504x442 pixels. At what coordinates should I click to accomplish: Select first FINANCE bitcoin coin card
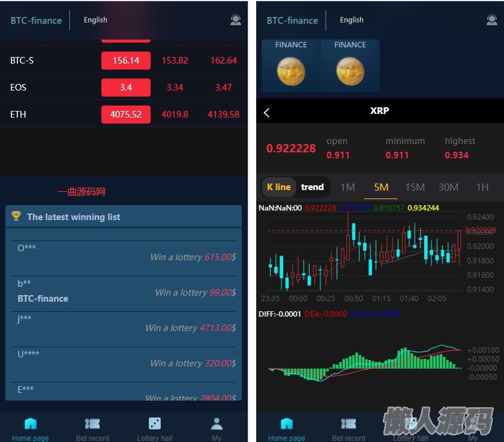click(291, 66)
